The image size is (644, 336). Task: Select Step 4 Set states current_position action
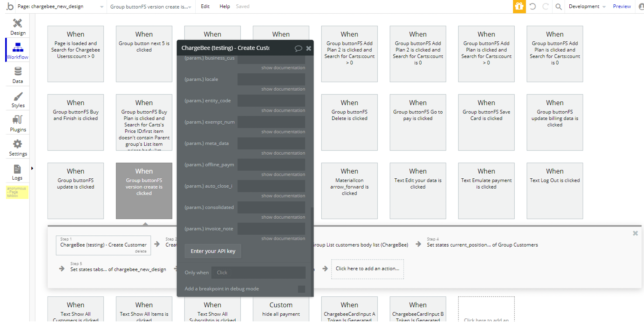click(482, 243)
